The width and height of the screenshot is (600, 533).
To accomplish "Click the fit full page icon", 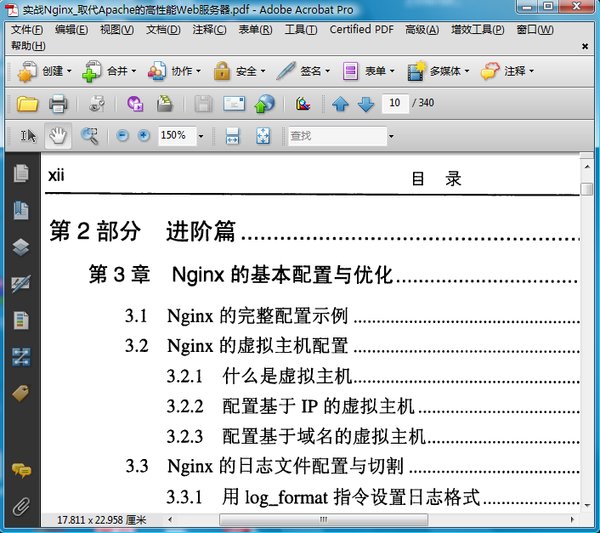I will [x=263, y=136].
